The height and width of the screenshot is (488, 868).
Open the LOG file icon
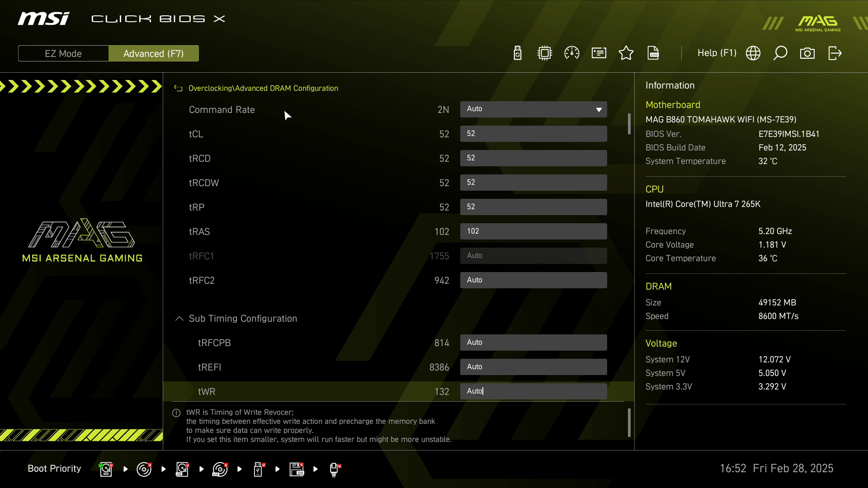click(653, 53)
